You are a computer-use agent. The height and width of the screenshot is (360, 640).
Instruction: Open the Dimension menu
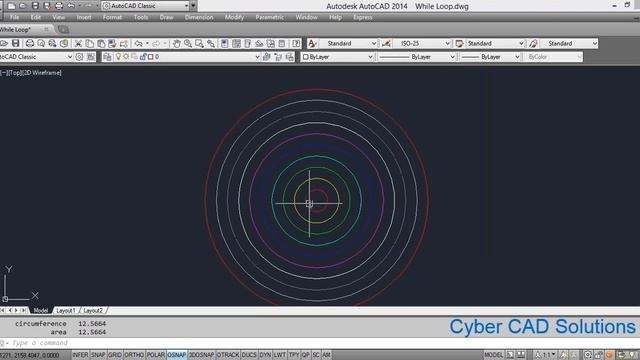coord(199,17)
